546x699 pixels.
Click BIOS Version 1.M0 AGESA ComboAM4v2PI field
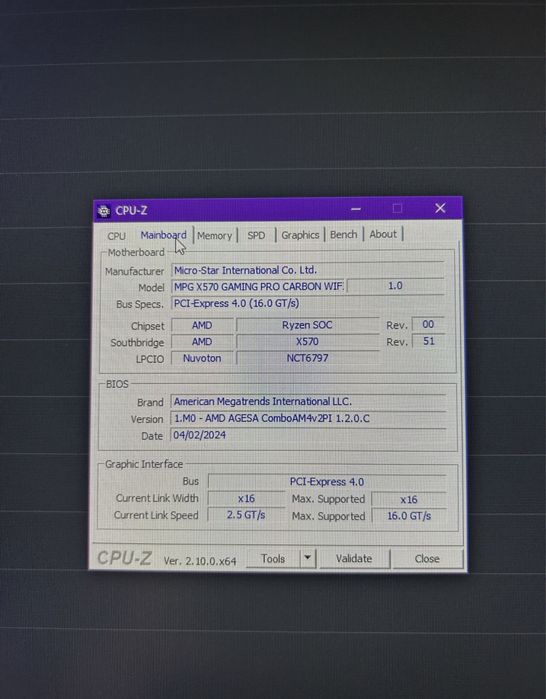(x=308, y=418)
